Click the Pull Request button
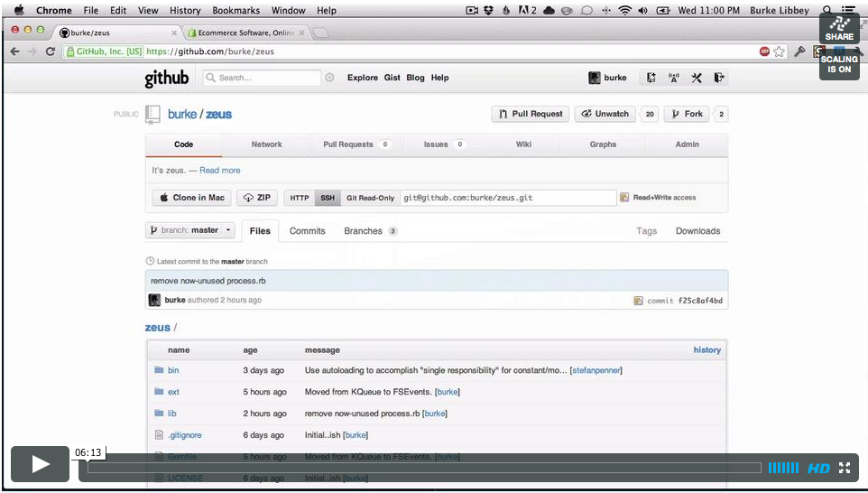Viewport: 868px width, 493px height. point(531,114)
